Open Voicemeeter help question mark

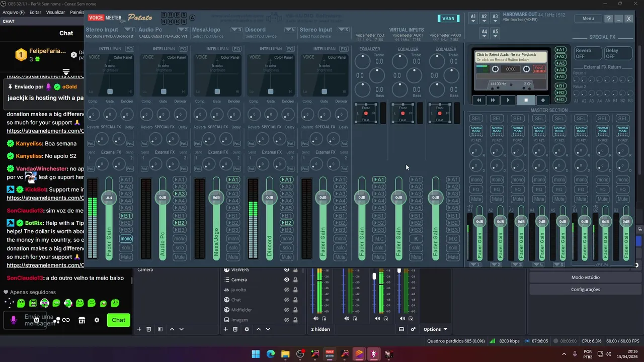pos(609,19)
